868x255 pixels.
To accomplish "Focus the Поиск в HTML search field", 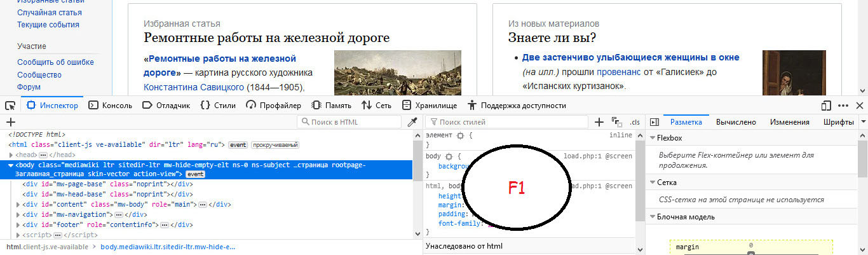I will tap(349, 122).
